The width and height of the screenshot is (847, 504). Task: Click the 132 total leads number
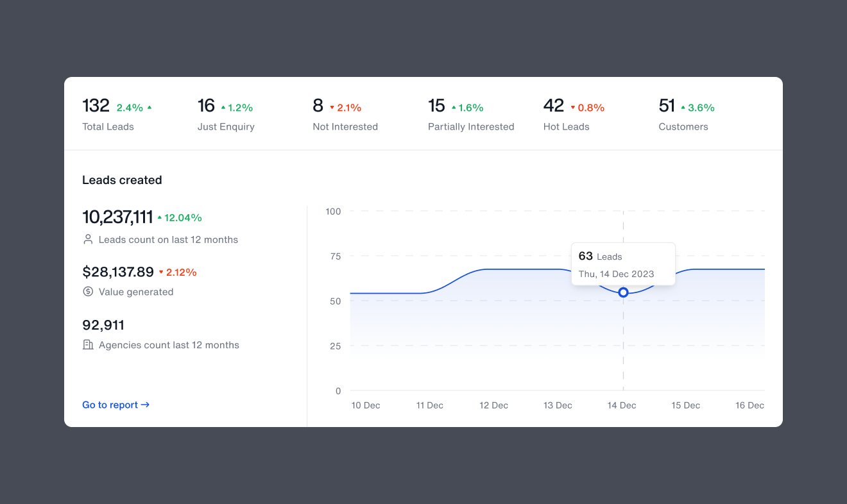pos(96,106)
